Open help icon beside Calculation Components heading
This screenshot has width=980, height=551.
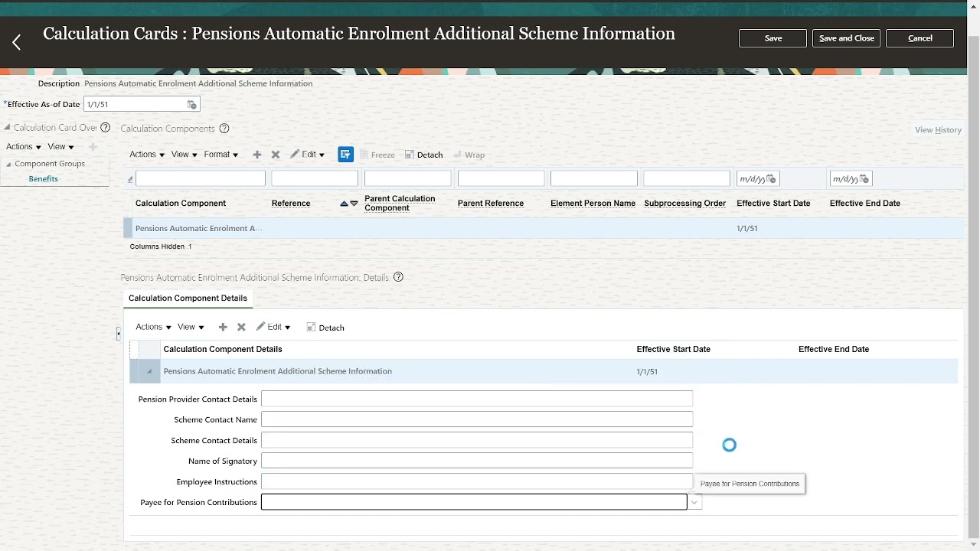[224, 129]
